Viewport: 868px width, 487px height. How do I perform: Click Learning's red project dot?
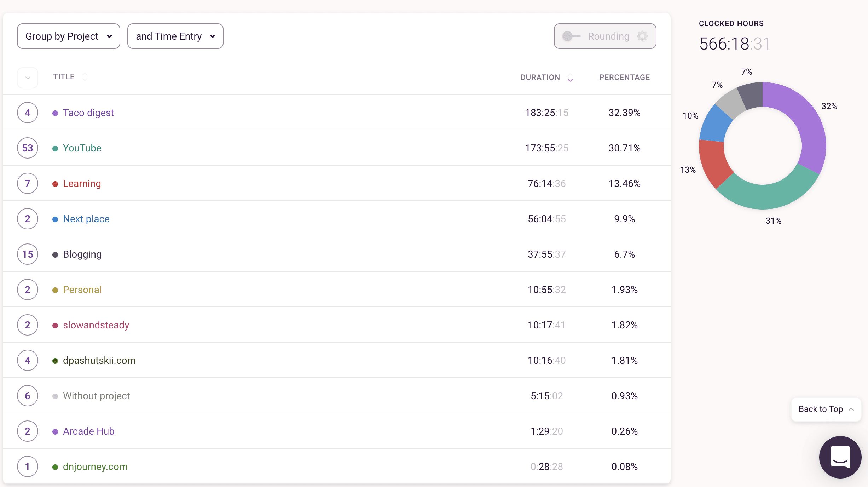tap(55, 183)
